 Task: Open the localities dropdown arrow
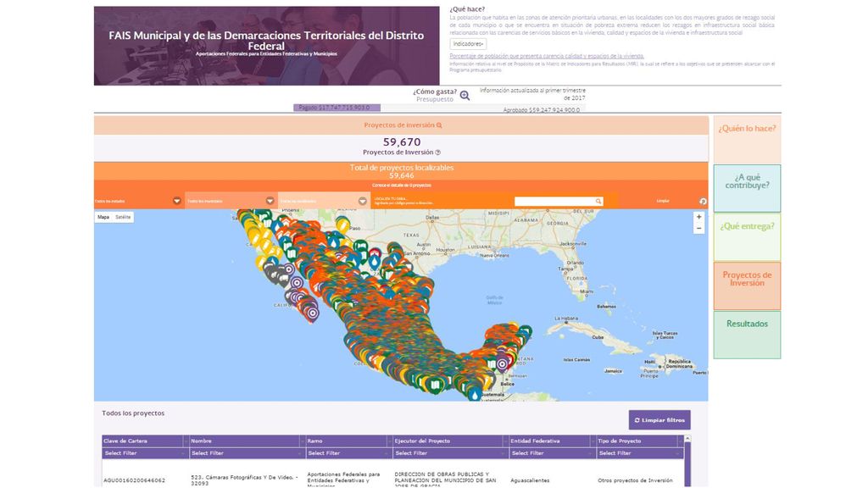pos(363,201)
